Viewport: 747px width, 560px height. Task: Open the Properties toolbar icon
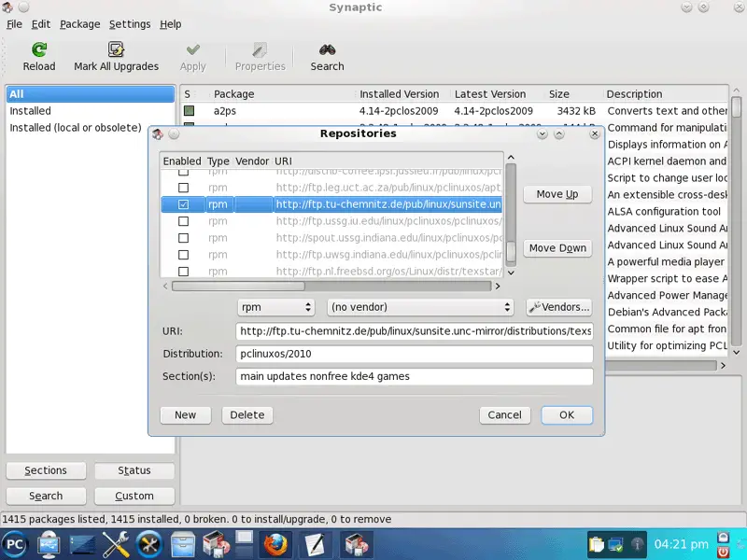coord(260,49)
